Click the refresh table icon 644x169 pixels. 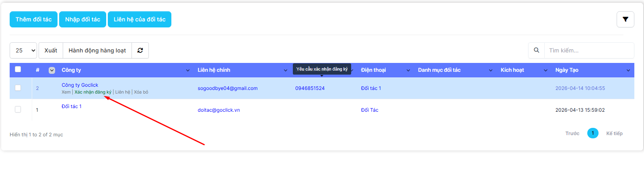pyautogui.click(x=140, y=50)
